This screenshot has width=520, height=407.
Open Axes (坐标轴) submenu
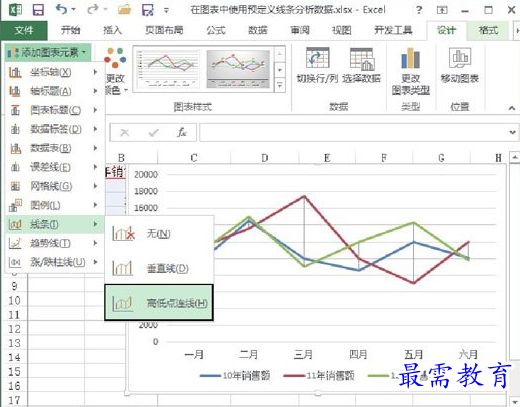click(x=54, y=72)
